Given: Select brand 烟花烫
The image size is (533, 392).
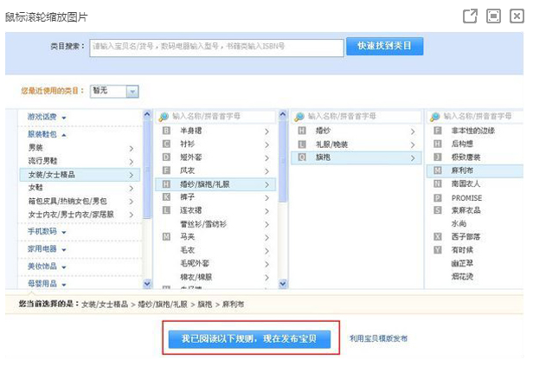Looking at the screenshot, I should pyautogui.click(x=475, y=277).
